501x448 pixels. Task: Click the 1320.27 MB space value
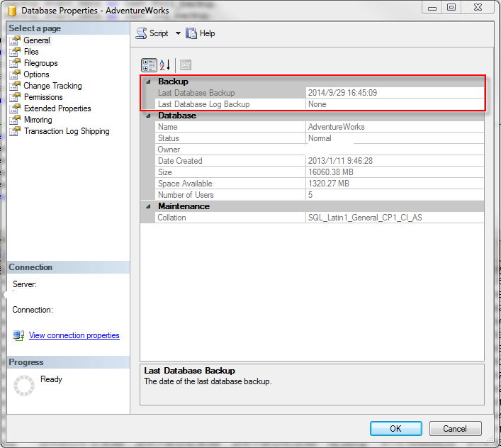tap(329, 184)
